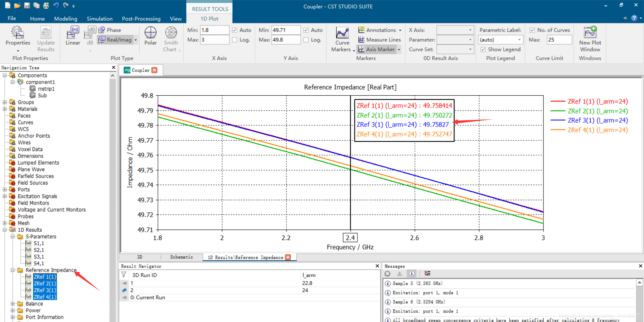This screenshot has height=322, width=644.
Task: Select run ID 1 with l_arm 22.8
Action: pyautogui.click(x=249, y=283)
